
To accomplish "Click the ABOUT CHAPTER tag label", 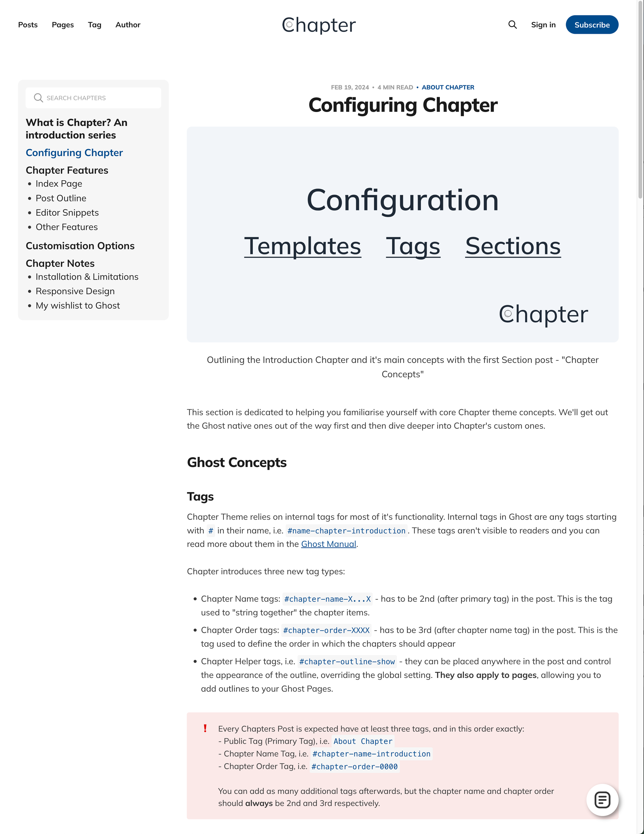I will pos(448,87).
